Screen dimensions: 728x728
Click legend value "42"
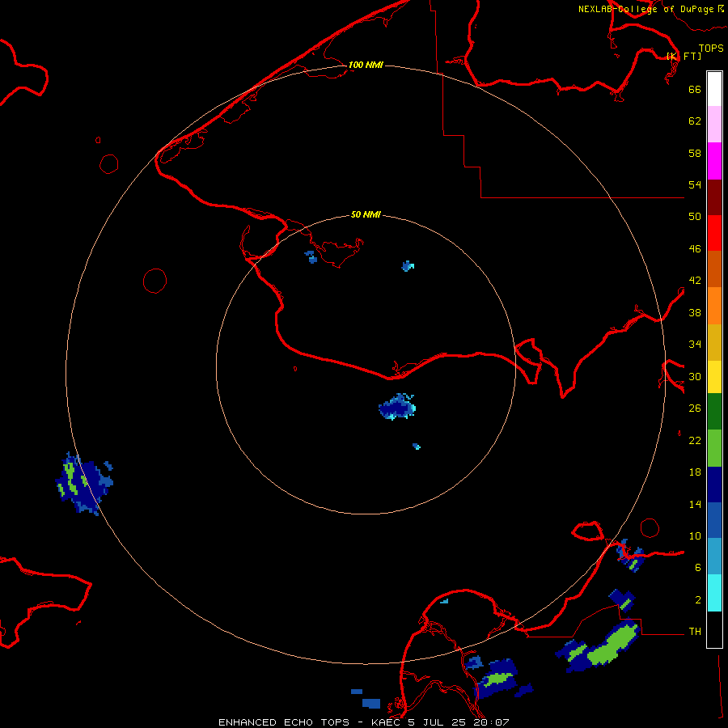point(695,281)
